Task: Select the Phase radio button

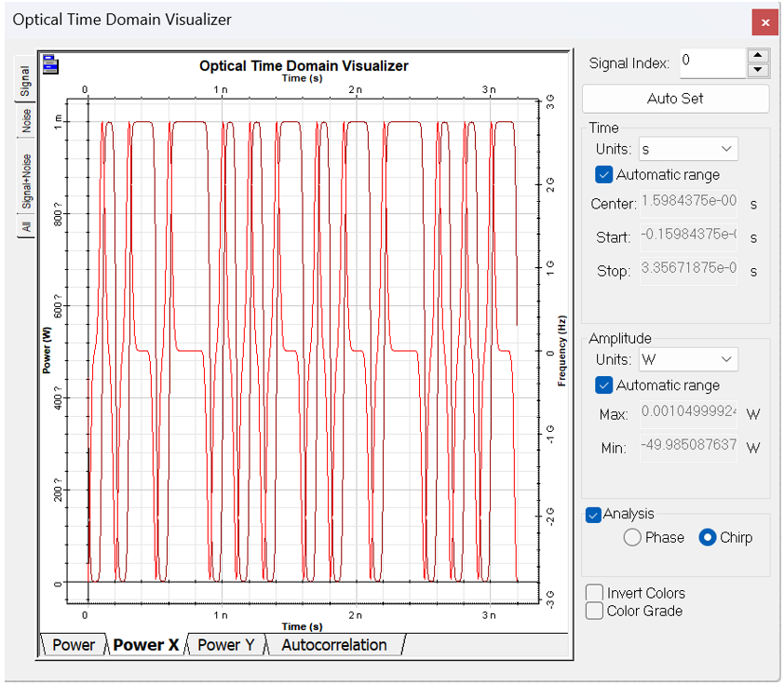Action: coord(632,537)
